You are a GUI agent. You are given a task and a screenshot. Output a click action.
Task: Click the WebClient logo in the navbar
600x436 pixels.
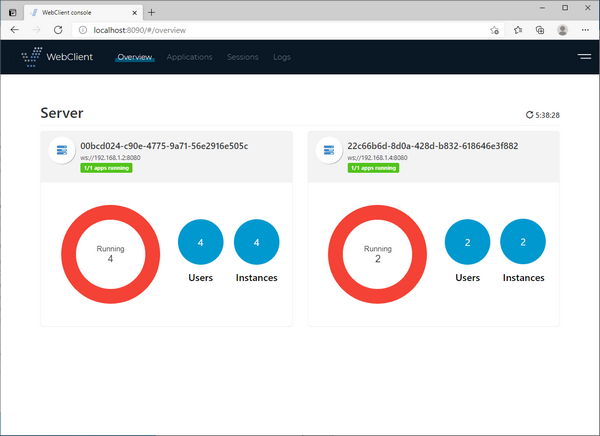pyautogui.click(x=58, y=57)
